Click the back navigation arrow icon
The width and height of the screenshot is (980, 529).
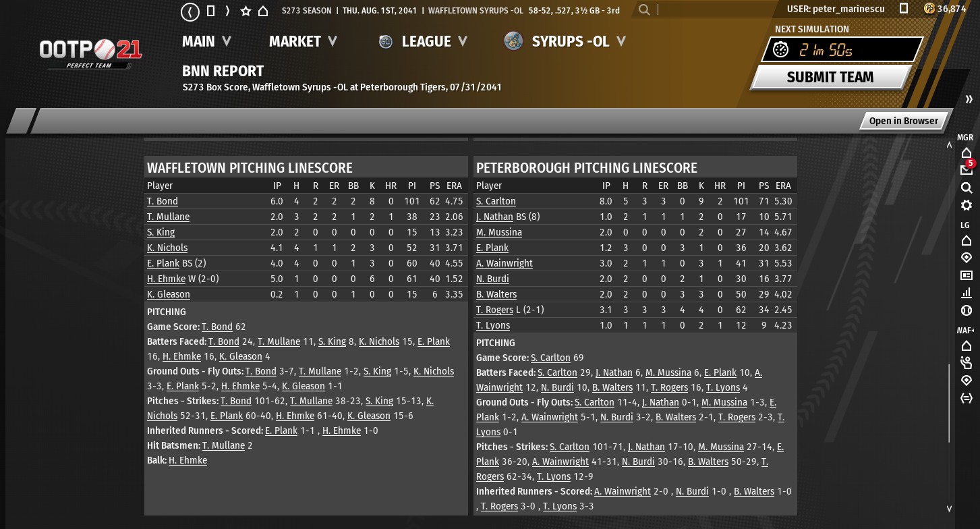[x=191, y=11]
